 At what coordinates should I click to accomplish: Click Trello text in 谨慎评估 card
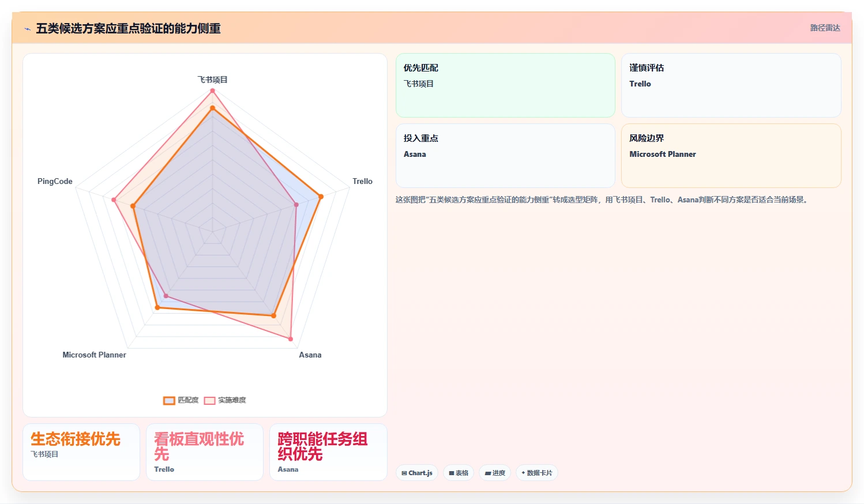(640, 84)
